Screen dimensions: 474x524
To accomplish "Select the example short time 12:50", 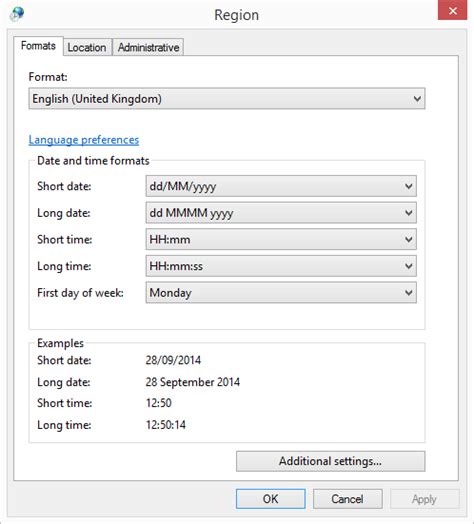I will click(159, 403).
